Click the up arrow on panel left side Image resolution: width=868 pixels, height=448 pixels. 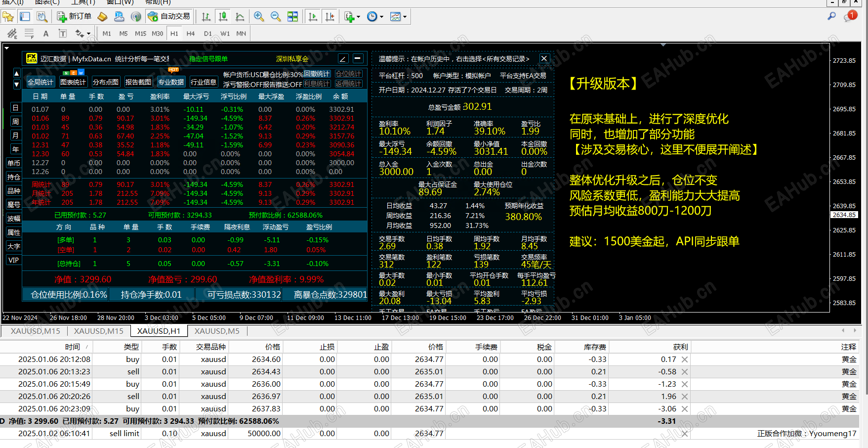16,74
